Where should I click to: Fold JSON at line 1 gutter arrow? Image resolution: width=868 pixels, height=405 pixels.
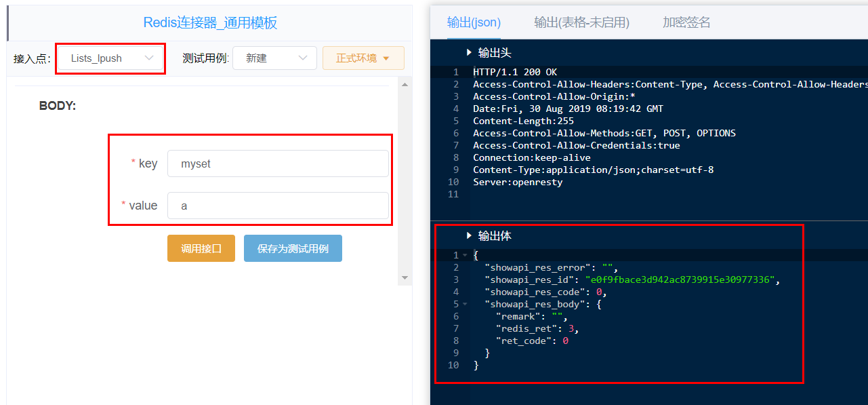(465, 256)
